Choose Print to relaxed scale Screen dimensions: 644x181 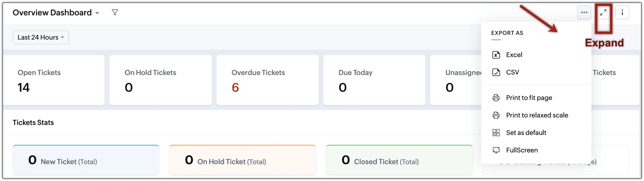point(537,115)
